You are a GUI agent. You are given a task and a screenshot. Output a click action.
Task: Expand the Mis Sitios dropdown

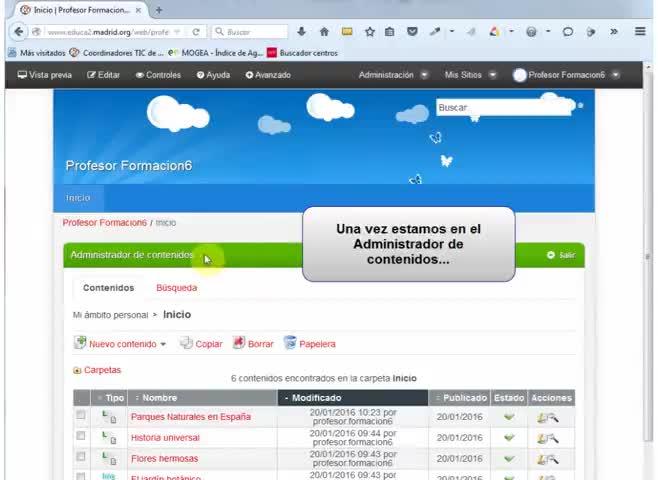click(493, 75)
